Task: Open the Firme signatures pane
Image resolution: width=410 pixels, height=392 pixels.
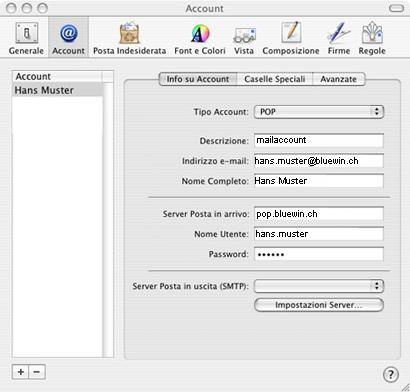Action: tap(339, 38)
